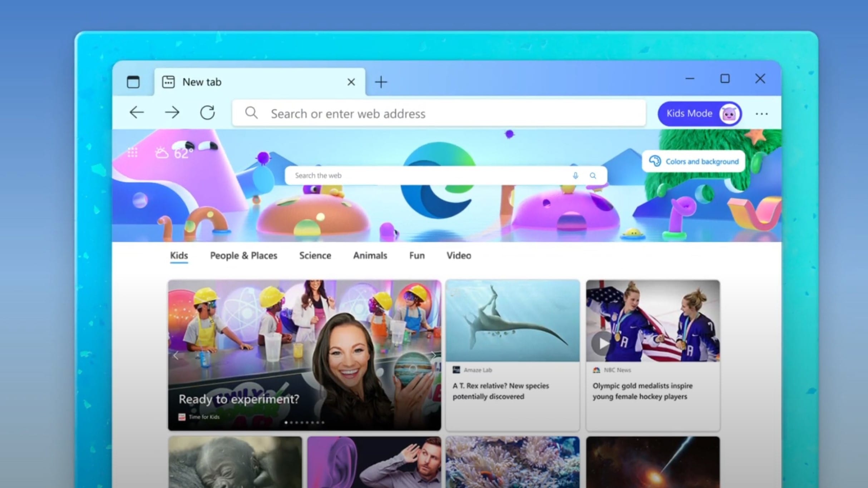
Task: Open the app launcher grid icon
Action: pyautogui.click(x=133, y=153)
